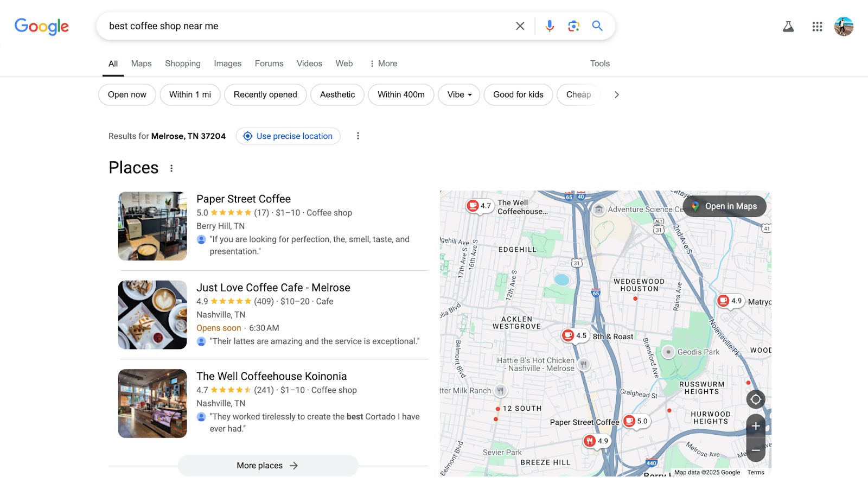The image size is (868, 489).
Task: Open the Images tab
Action: (x=227, y=63)
